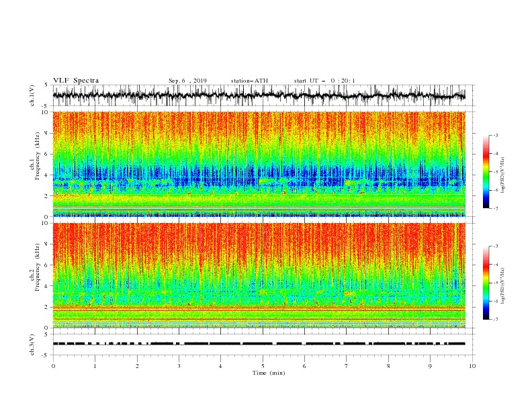The image size is (532, 411).
Task: Click time axis tick label '5'
Action: (x=263, y=366)
